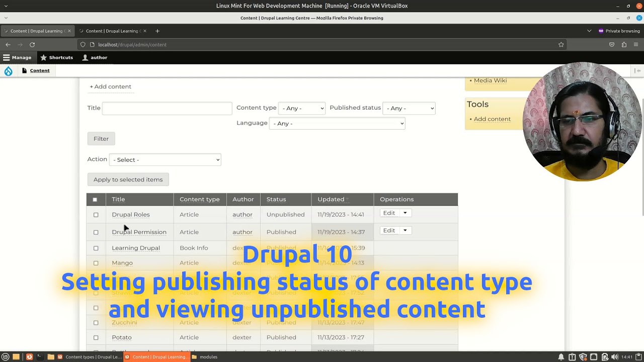Click the Filter button
Image resolution: width=644 pixels, height=362 pixels.
tap(101, 139)
